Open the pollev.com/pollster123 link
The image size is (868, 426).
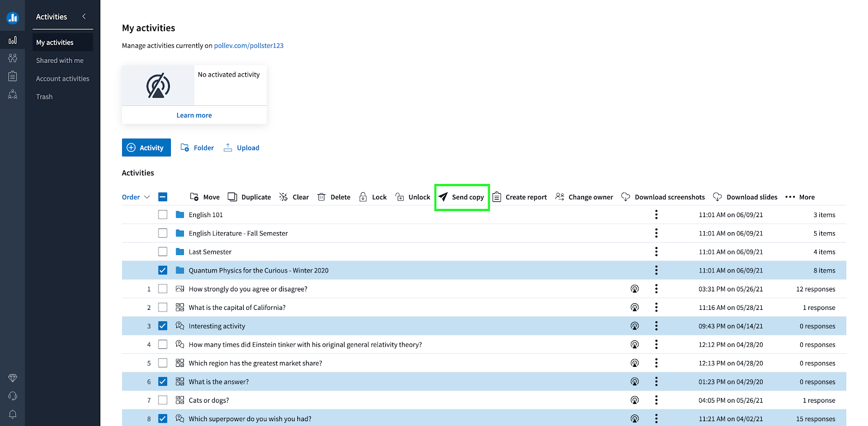point(249,46)
